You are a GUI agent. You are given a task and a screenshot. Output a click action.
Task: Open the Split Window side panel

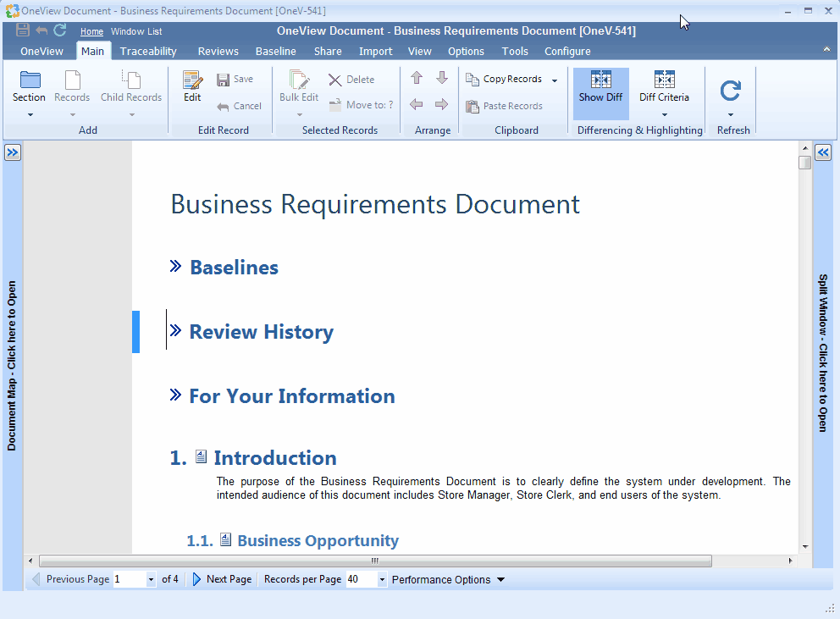[823, 152]
